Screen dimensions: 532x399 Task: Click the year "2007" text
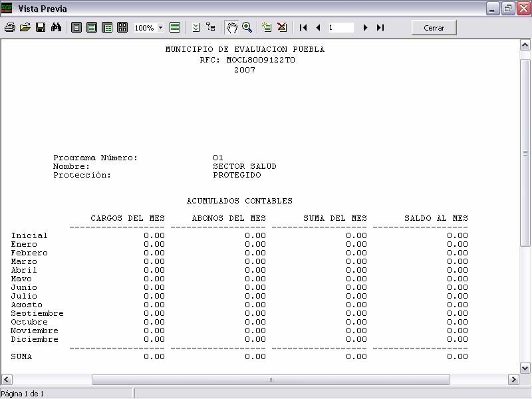(x=245, y=70)
